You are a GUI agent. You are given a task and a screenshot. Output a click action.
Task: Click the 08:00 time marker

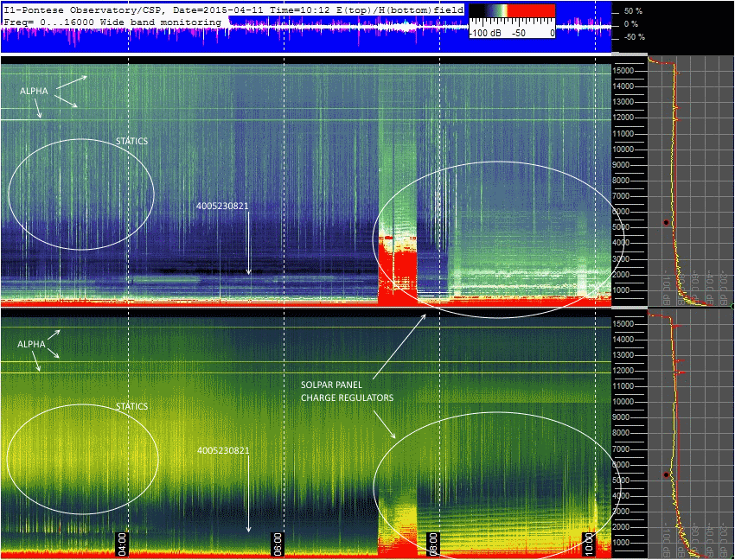pos(433,543)
